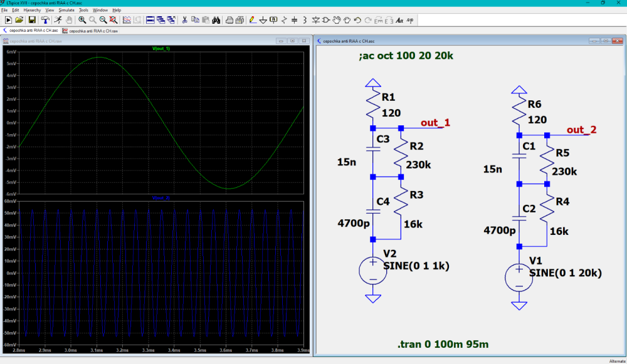
Task: Open the SPICE directive .op tool
Action: tap(409, 20)
